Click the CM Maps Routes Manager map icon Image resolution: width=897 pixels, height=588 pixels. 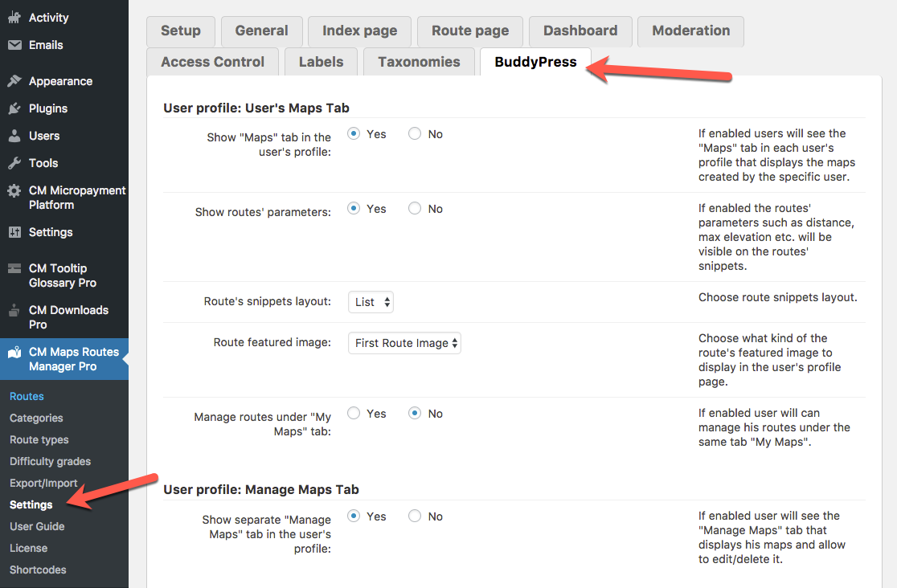click(14, 353)
